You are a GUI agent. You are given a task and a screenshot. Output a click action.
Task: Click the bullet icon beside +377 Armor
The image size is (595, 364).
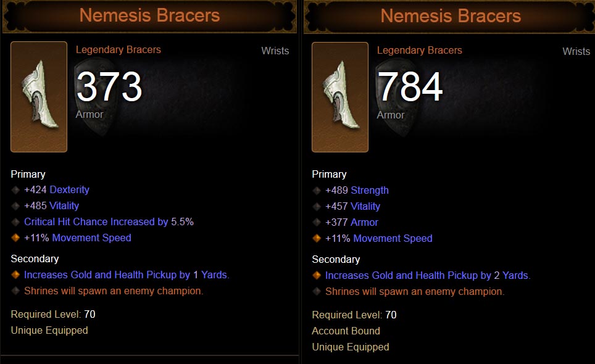pos(317,223)
